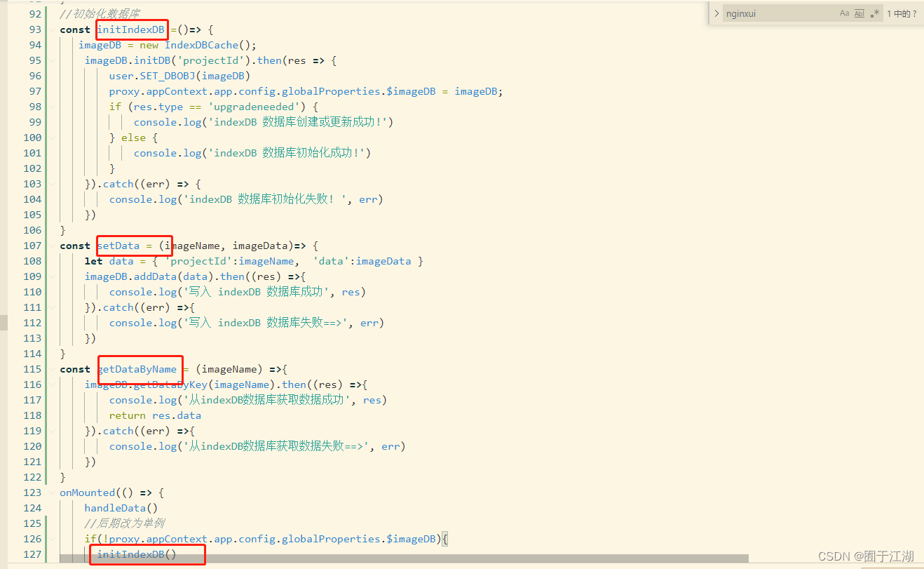Collapse the setData function at line 107
Screen dimensions: 924x569
pos(52,246)
